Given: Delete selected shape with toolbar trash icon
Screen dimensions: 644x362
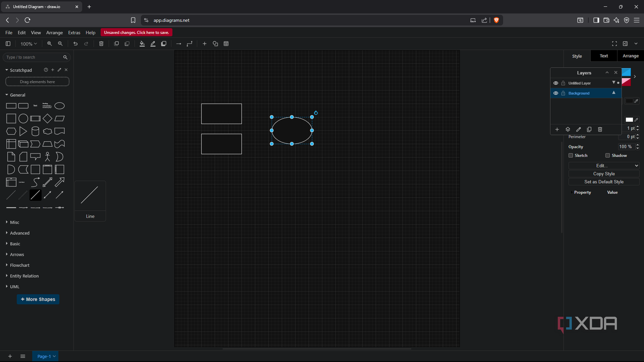Looking at the screenshot, I should 101,44.
